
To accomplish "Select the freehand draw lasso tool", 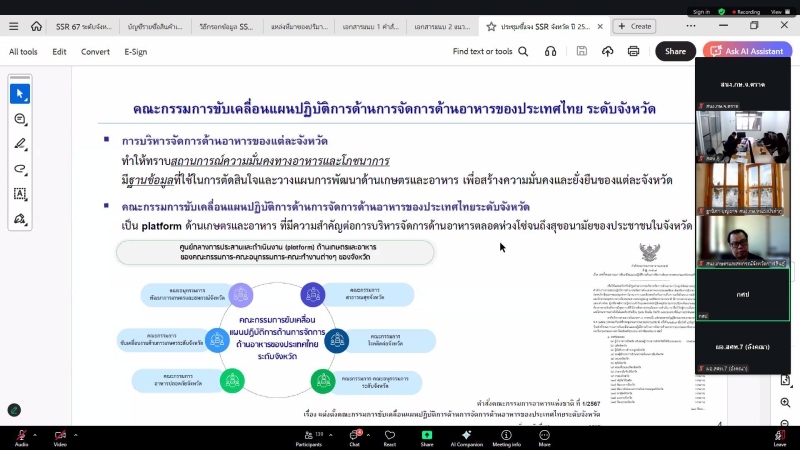I will coord(20,169).
